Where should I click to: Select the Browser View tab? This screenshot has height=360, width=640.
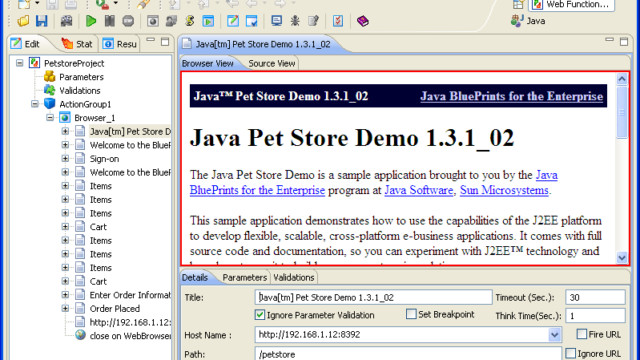208,63
